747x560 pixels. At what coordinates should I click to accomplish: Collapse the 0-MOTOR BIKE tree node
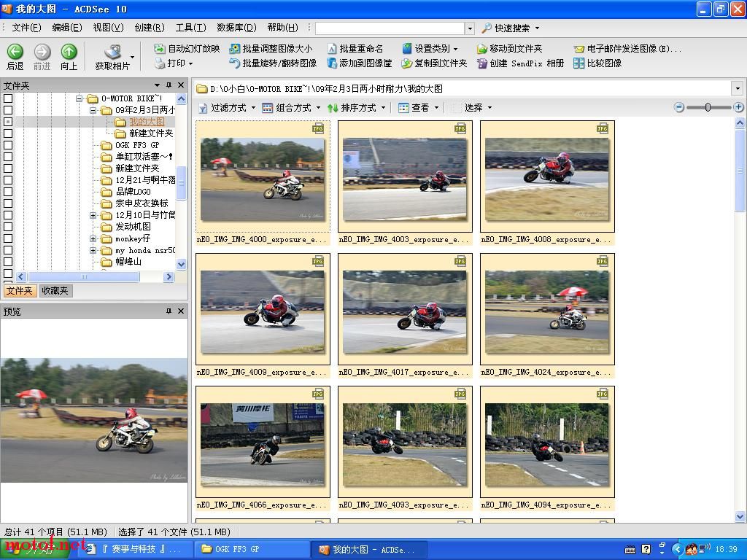(79, 98)
